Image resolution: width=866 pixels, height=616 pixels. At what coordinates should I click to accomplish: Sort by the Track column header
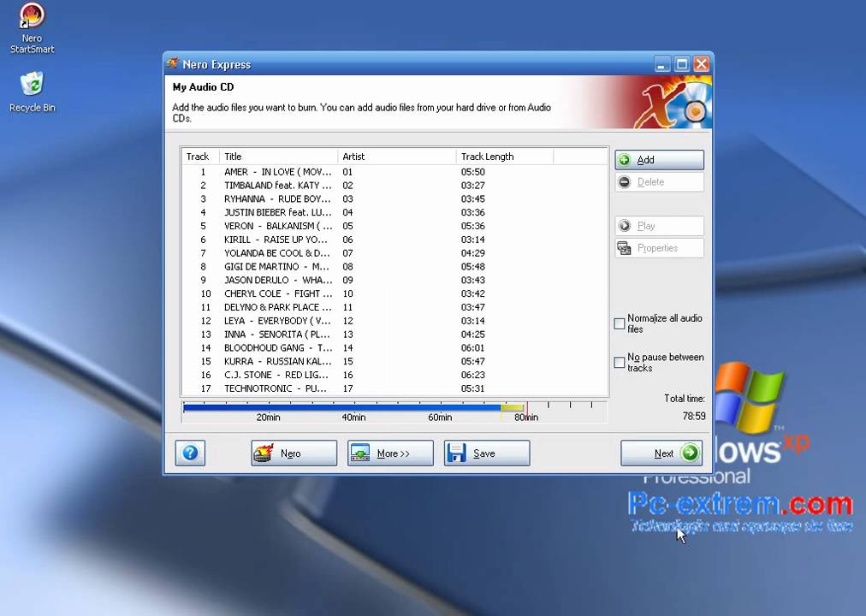tap(200, 157)
